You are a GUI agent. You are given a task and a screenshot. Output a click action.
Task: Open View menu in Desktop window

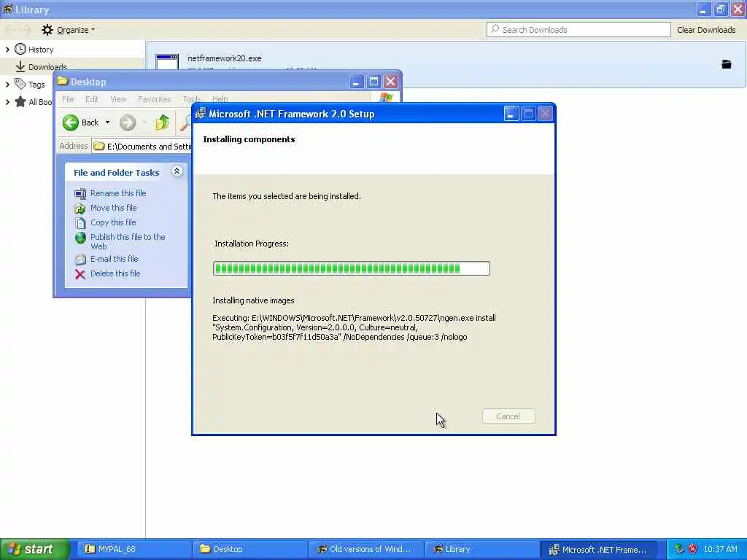click(x=118, y=99)
